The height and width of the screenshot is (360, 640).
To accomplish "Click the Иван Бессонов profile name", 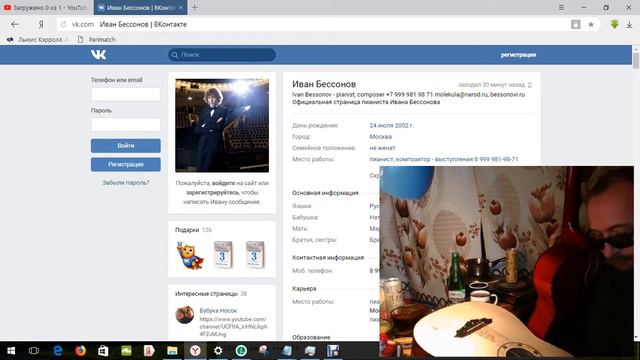I will [324, 84].
